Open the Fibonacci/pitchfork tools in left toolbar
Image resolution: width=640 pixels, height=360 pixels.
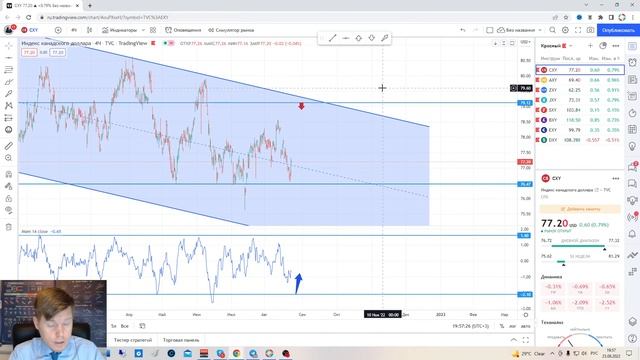[x=9, y=70]
